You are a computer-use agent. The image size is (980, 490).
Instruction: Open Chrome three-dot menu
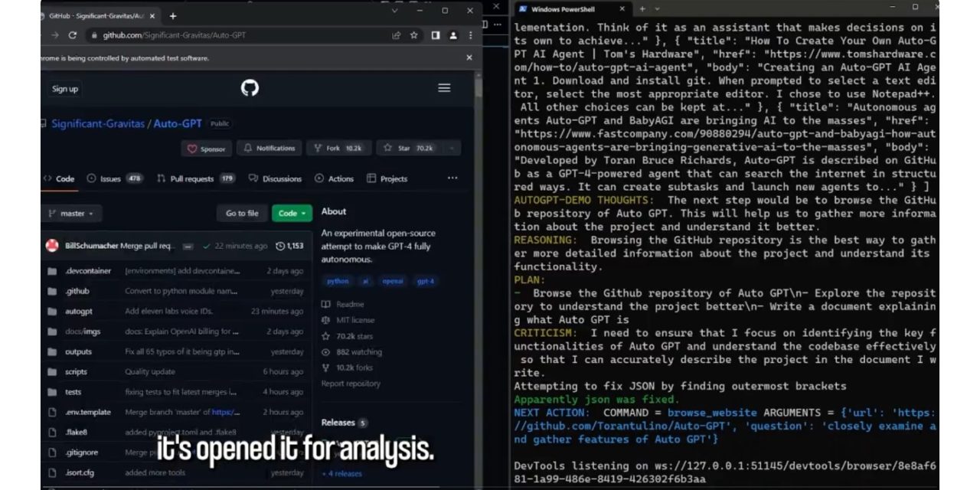[x=470, y=35]
